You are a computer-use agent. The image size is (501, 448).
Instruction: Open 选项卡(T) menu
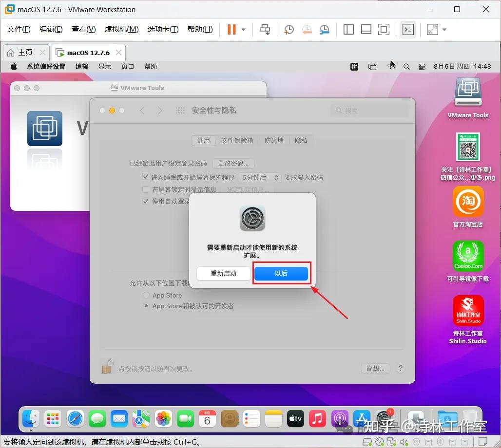coord(163,29)
